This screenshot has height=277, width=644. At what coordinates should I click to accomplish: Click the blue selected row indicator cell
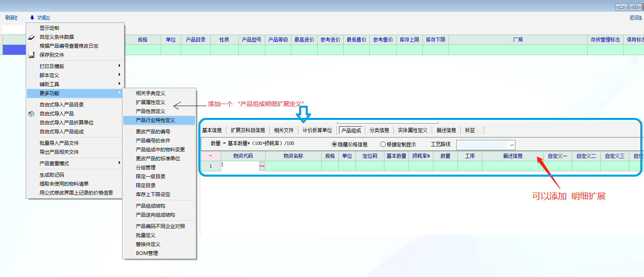pos(14,50)
